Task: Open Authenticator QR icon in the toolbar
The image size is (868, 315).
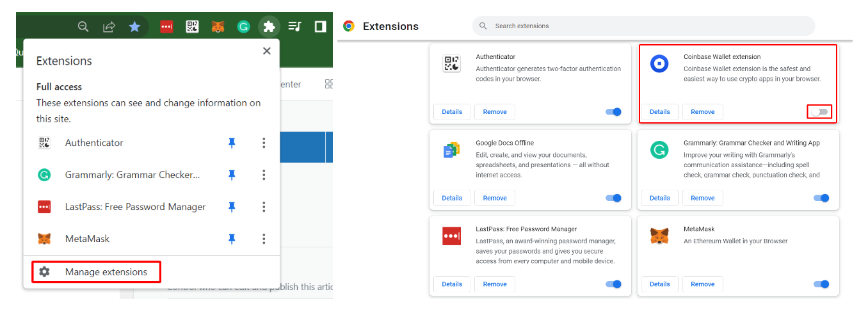Action: coord(192,26)
